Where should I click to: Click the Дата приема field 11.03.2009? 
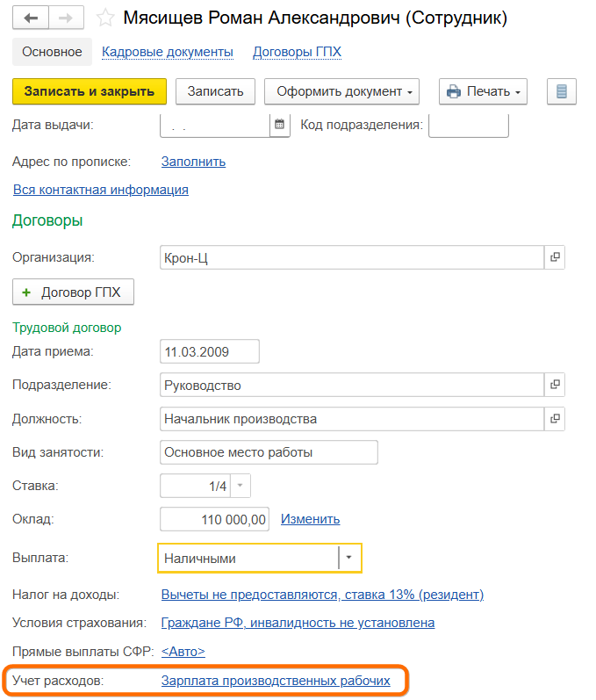pyautogui.click(x=210, y=351)
